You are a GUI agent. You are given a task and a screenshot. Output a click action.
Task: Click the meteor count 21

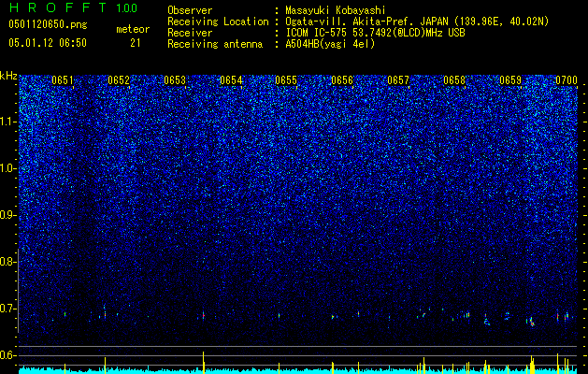[136, 43]
